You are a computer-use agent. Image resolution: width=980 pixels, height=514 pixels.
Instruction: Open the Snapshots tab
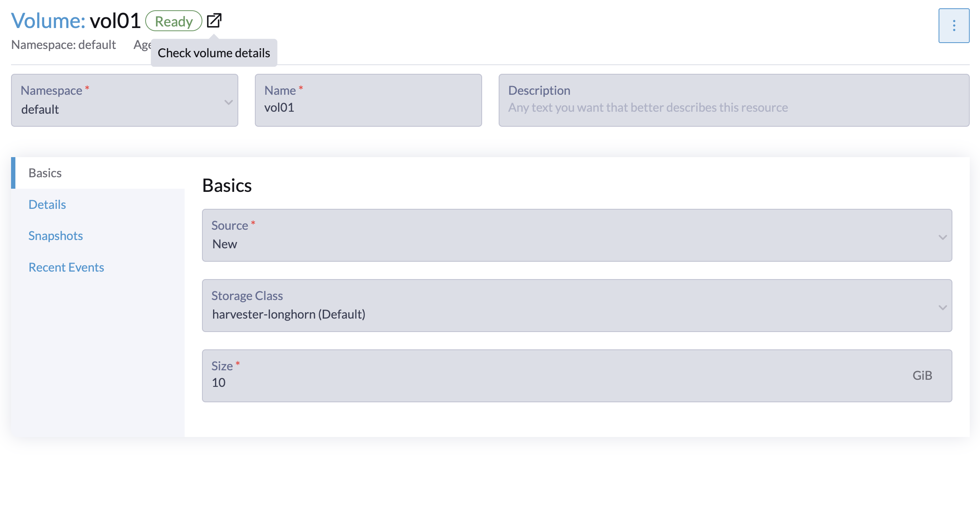pyautogui.click(x=56, y=236)
